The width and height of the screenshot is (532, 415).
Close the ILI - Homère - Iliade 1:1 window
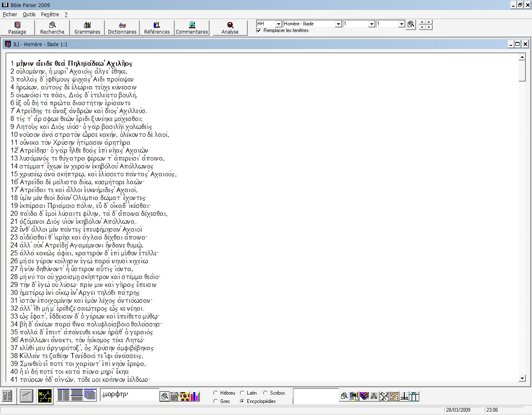(525, 44)
